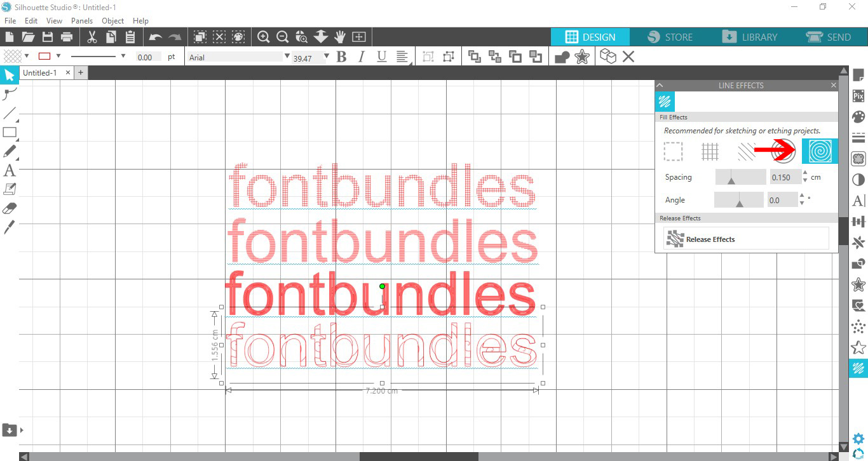
Task: Open library drawer icon at bottom left
Action: [x=10, y=430]
